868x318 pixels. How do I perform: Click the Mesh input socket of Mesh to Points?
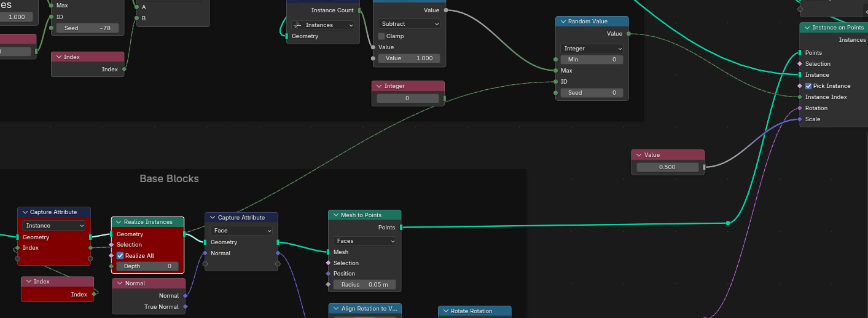328,252
